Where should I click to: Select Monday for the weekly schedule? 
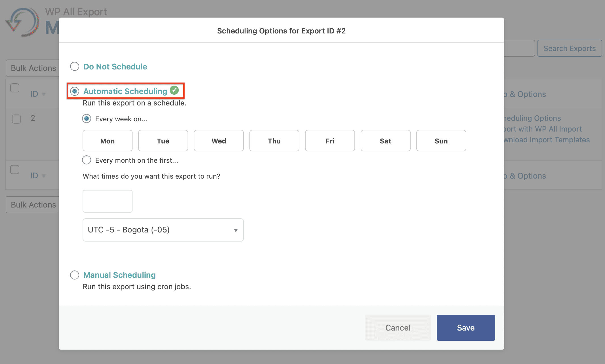(107, 141)
